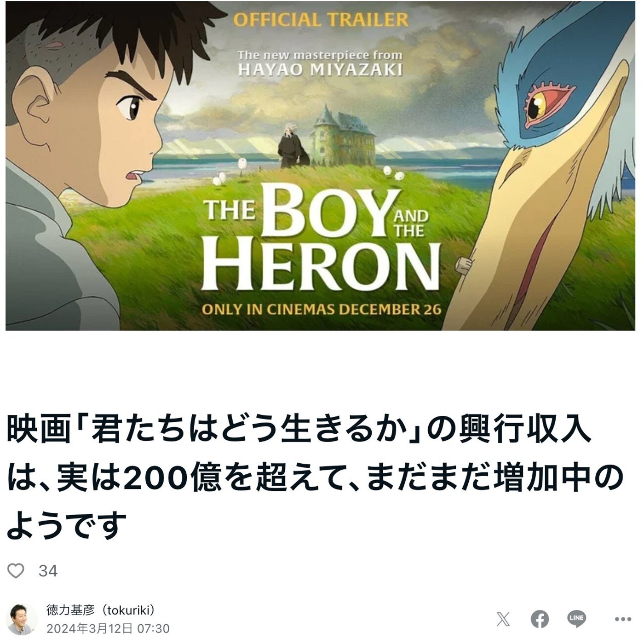Share the article via LINE

point(576,619)
